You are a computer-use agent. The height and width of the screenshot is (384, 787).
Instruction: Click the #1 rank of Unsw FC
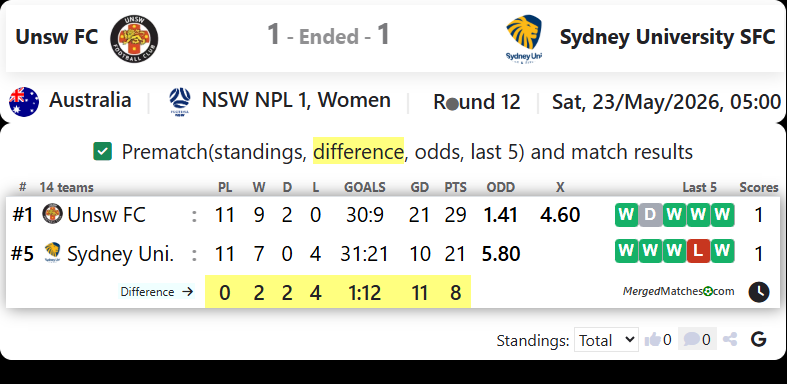click(x=23, y=215)
